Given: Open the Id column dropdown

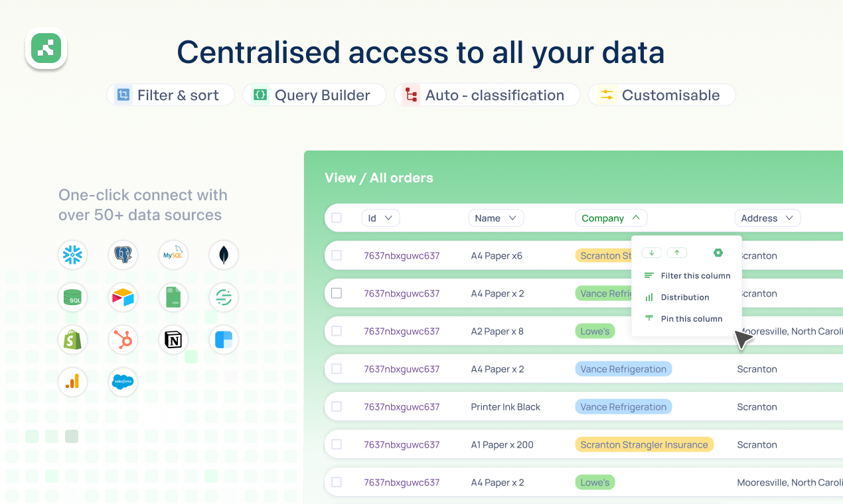Looking at the screenshot, I should (380, 218).
